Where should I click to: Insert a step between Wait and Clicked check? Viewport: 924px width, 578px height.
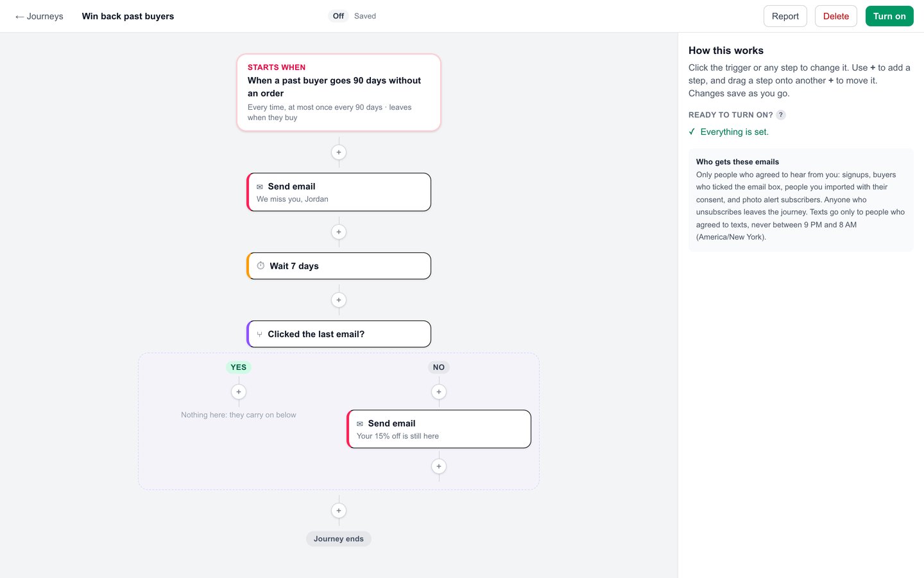[x=339, y=300]
